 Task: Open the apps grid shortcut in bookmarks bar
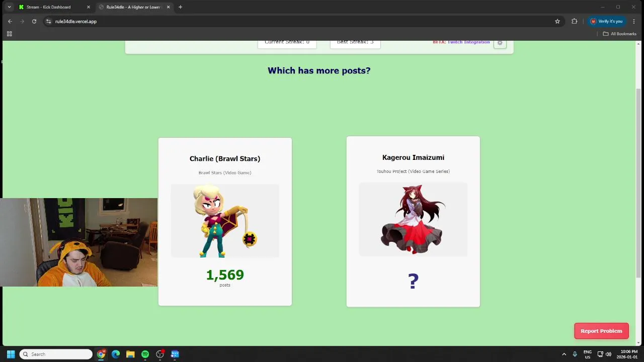[x=9, y=34]
